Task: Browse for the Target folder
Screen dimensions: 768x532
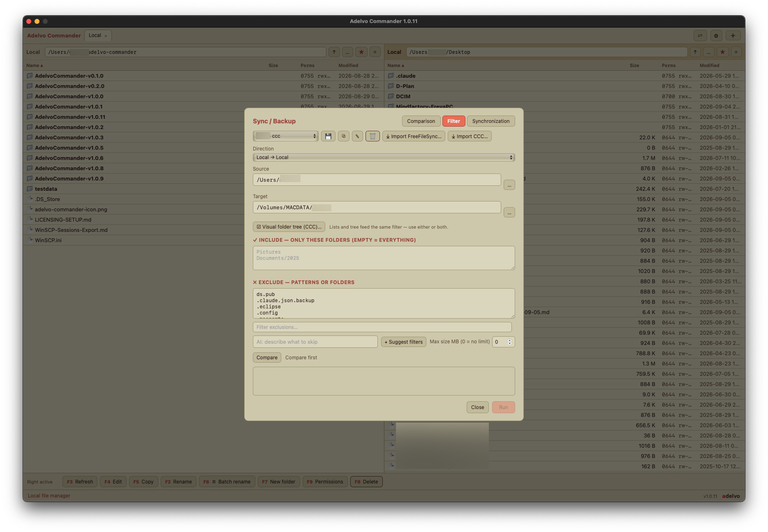Action: point(509,213)
